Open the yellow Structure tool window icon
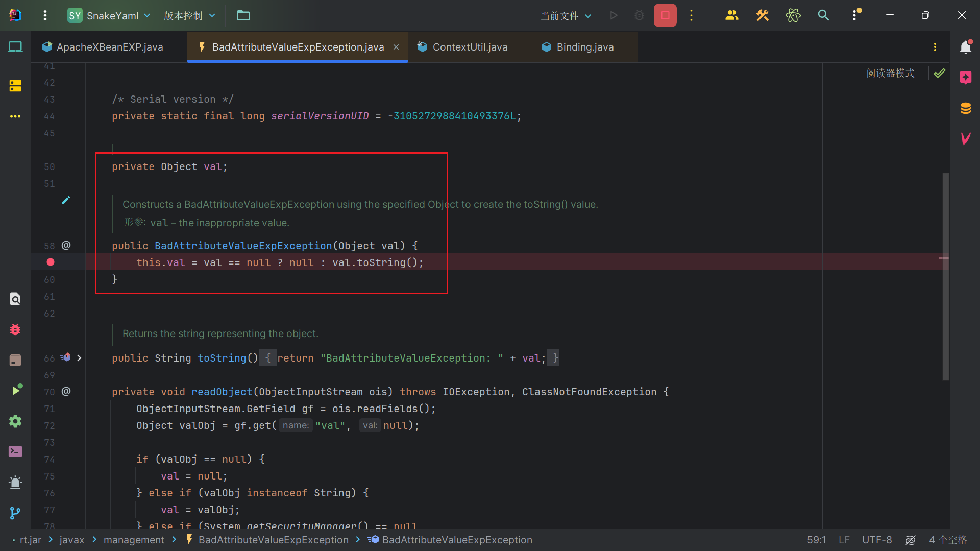980x551 pixels. click(x=15, y=86)
